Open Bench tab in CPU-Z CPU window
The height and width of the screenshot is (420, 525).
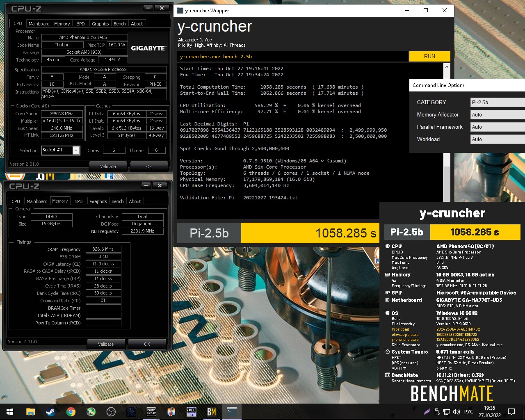point(120,24)
